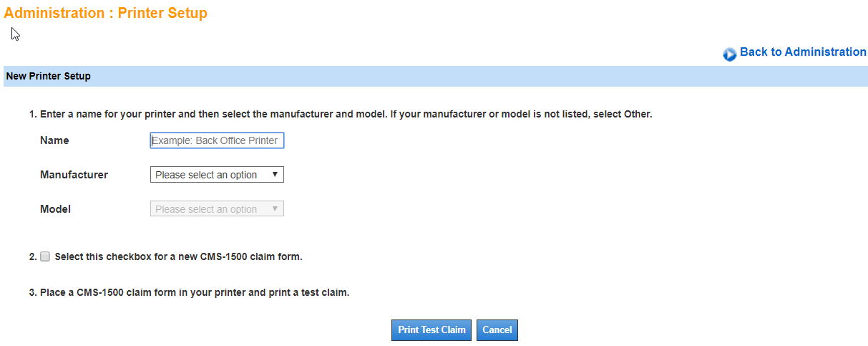This screenshot has width=868, height=346.
Task: Click the Manufacturer field label
Action: tap(74, 175)
